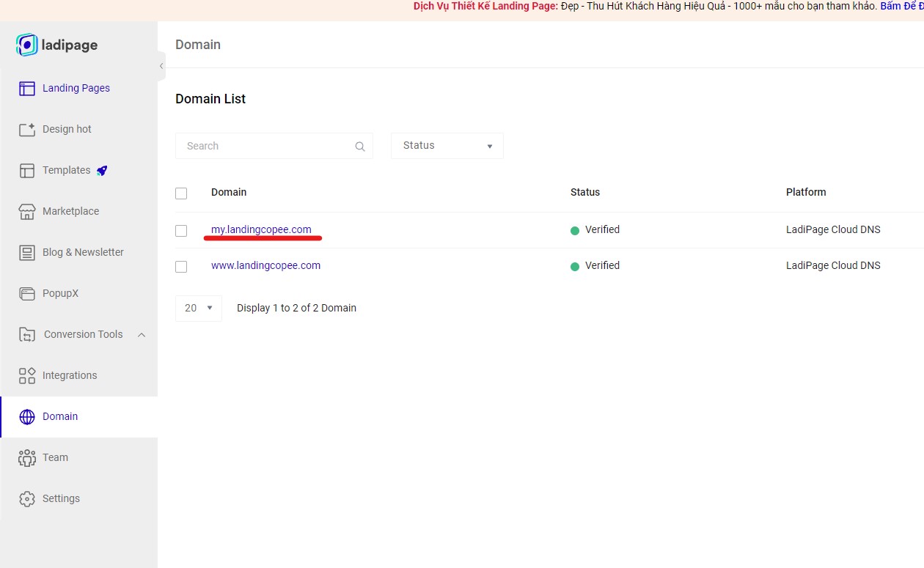Click the search magnifier icon
This screenshot has height=568, width=924.
pyautogui.click(x=360, y=147)
